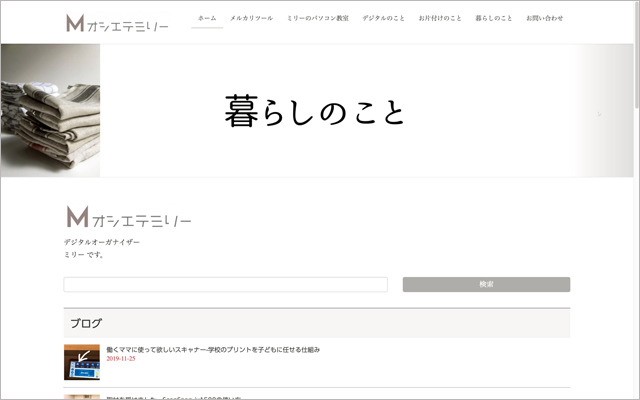Click the デジタルオーガナイザー description text
The height and width of the screenshot is (400, 640).
102,242
